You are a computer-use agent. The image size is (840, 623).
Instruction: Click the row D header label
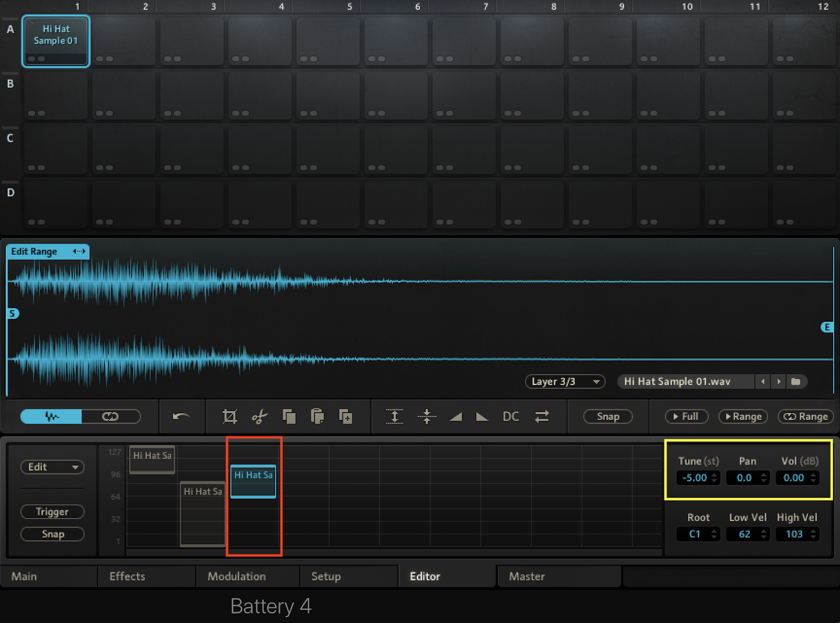(x=10, y=193)
